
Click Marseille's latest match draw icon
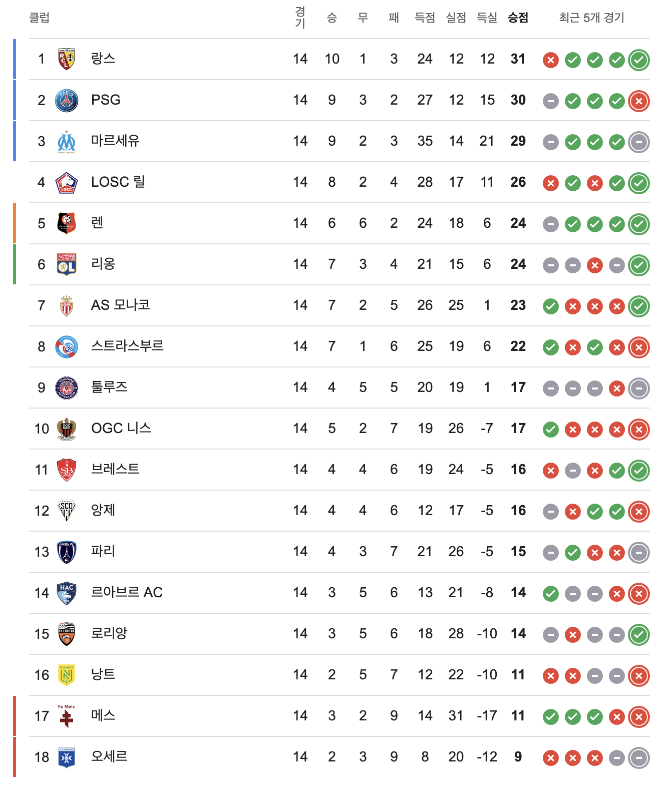[x=638, y=142]
